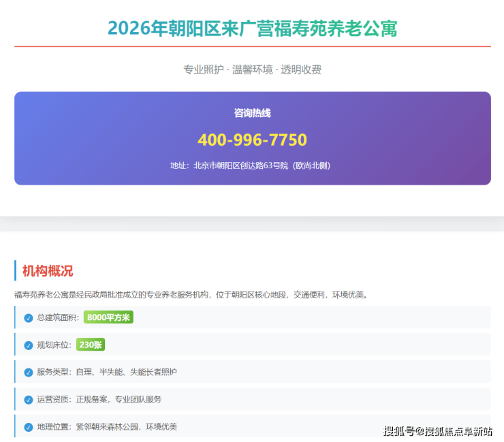The height and width of the screenshot is (442, 504).
Task: Click the intro paragraph starting with 福寿苑养老公寓
Action: pyautogui.click(x=191, y=295)
